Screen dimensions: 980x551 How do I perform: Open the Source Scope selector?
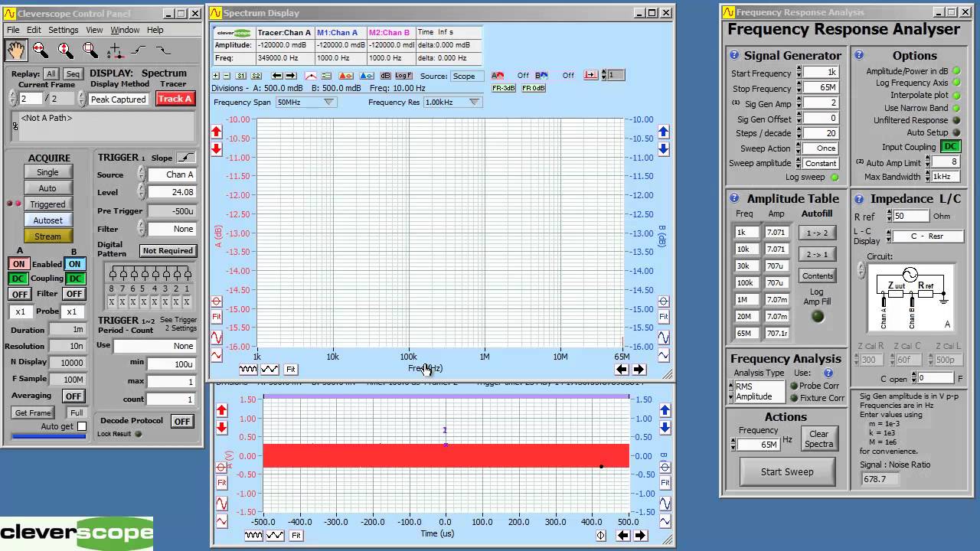click(x=466, y=76)
